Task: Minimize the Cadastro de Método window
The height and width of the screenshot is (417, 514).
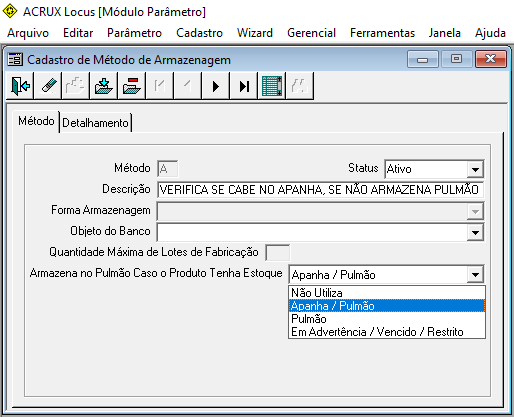Action: tap(423, 59)
